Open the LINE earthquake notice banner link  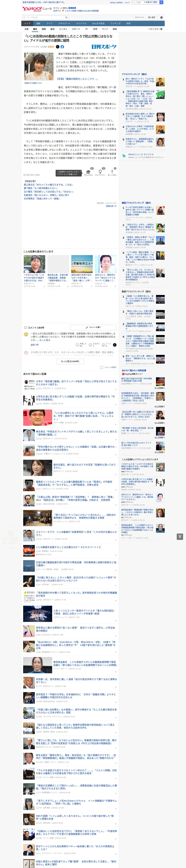[x=44, y=2]
